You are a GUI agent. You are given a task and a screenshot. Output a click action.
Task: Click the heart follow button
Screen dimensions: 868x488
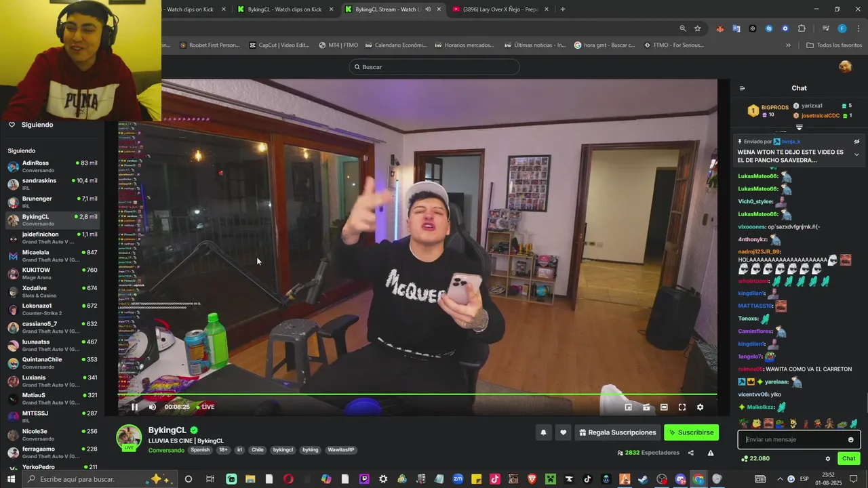coord(563,432)
